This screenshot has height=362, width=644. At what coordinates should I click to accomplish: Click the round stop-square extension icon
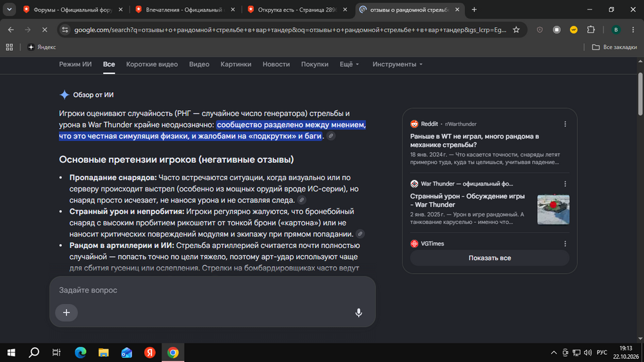pos(556,30)
